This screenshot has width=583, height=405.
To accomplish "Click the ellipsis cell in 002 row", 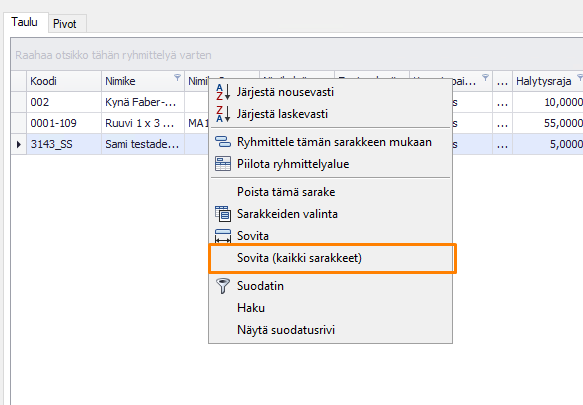I will [x=502, y=102].
